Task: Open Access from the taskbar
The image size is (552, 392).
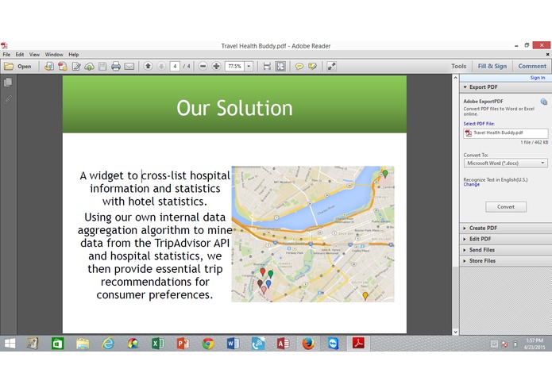Action: [x=283, y=343]
